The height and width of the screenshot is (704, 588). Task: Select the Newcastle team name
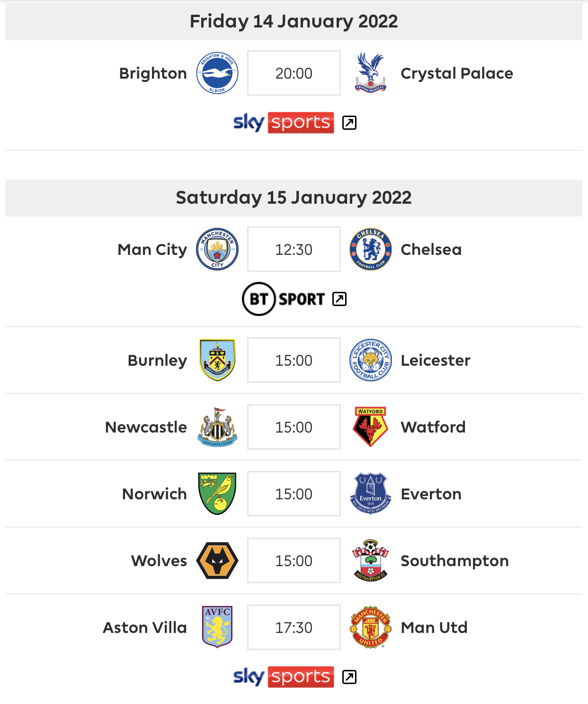click(146, 427)
